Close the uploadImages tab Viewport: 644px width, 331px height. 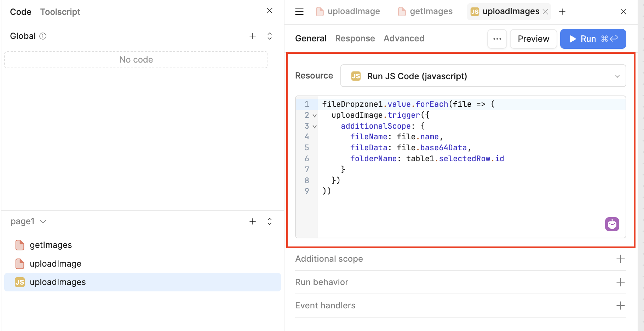coord(545,12)
